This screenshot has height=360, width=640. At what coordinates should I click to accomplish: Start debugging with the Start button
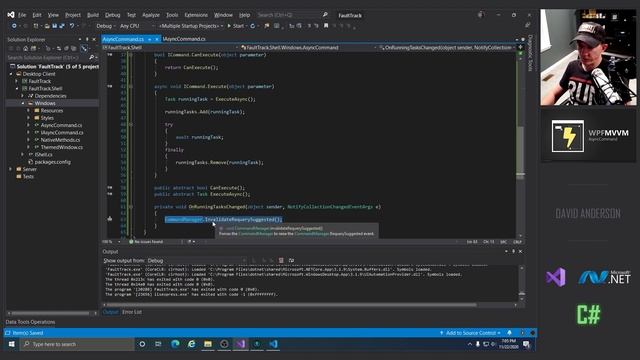[x=236, y=26]
